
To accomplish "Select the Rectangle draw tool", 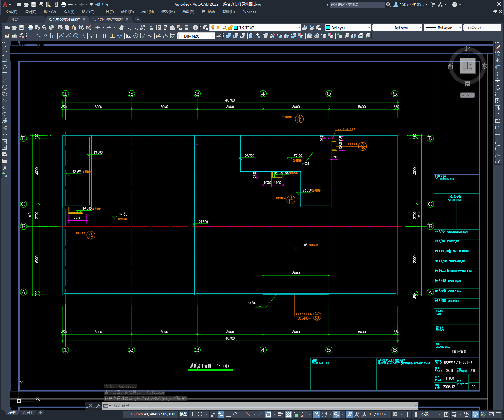I will 5,74.
